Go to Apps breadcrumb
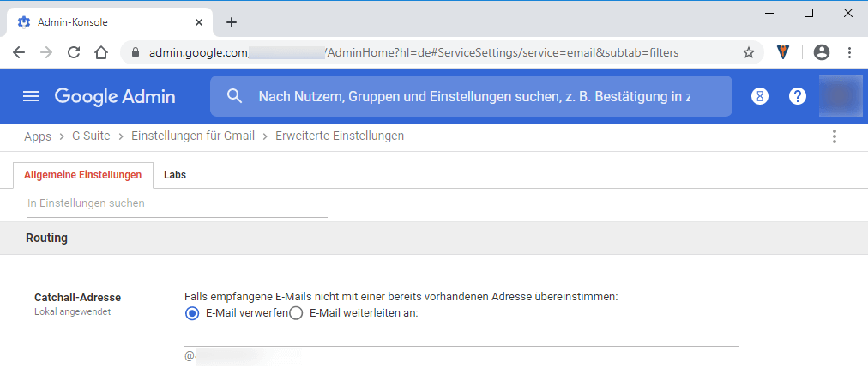 click(38, 136)
